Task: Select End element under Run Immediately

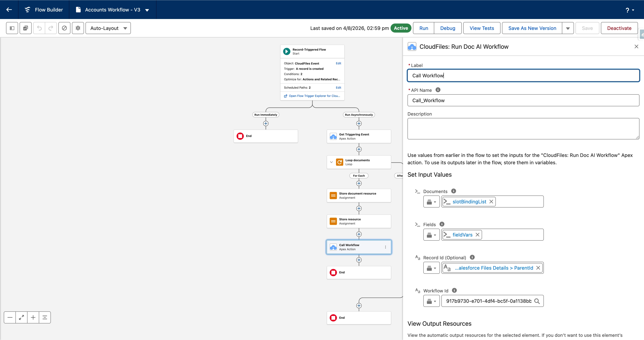Action: [x=266, y=136]
